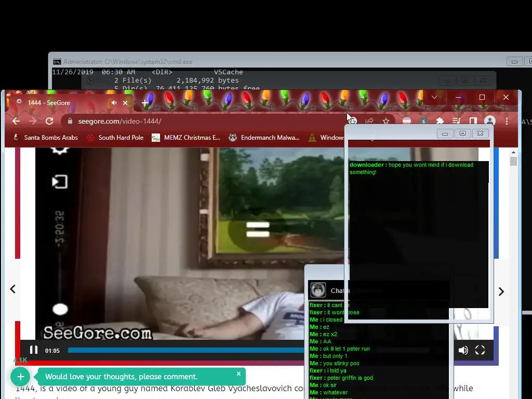Open MEMZ Christmas bookmark
532x399 pixels.
[187, 137]
